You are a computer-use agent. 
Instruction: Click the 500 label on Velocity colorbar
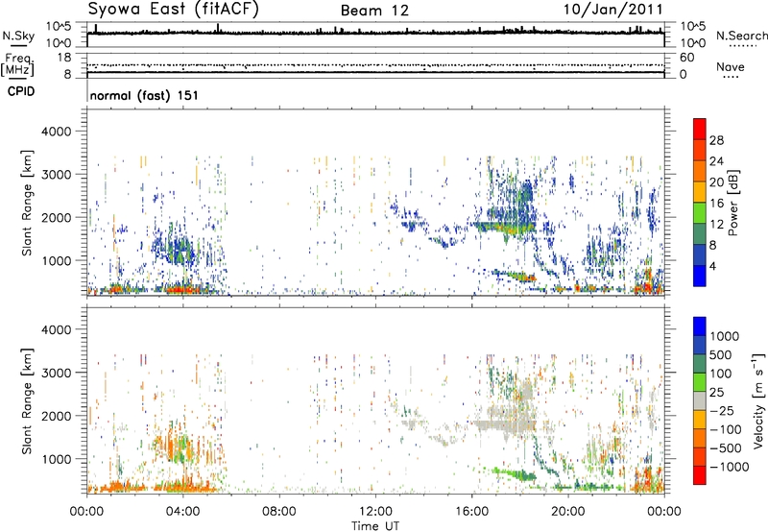(x=720, y=355)
